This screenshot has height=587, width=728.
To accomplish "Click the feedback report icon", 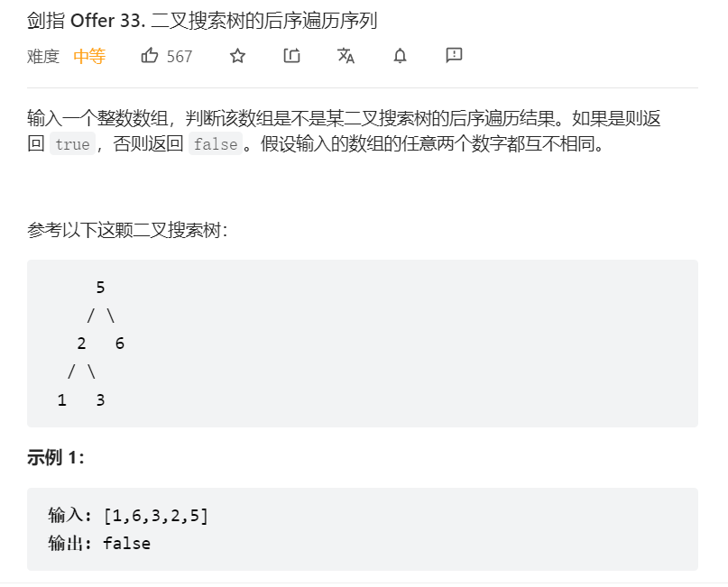I will coord(454,55).
